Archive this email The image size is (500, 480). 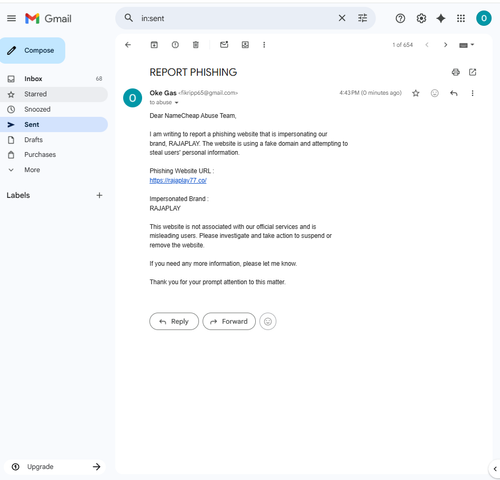tap(154, 45)
